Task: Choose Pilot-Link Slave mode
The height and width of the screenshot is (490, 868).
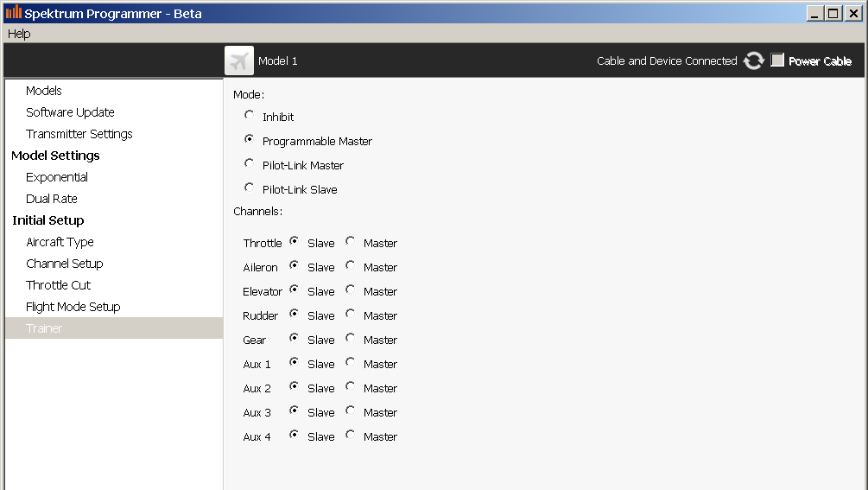Action: click(x=250, y=188)
